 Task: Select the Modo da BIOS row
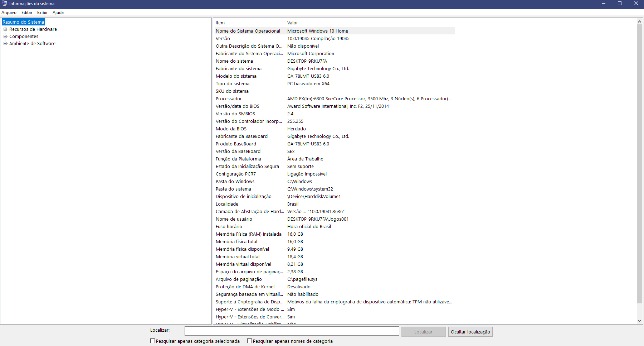pyautogui.click(x=334, y=129)
